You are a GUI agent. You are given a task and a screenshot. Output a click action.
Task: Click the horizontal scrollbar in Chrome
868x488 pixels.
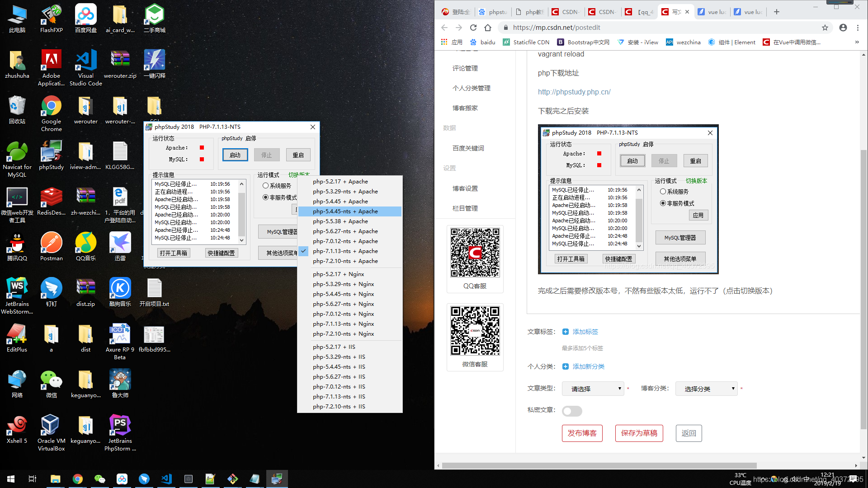(x=599, y=465)
